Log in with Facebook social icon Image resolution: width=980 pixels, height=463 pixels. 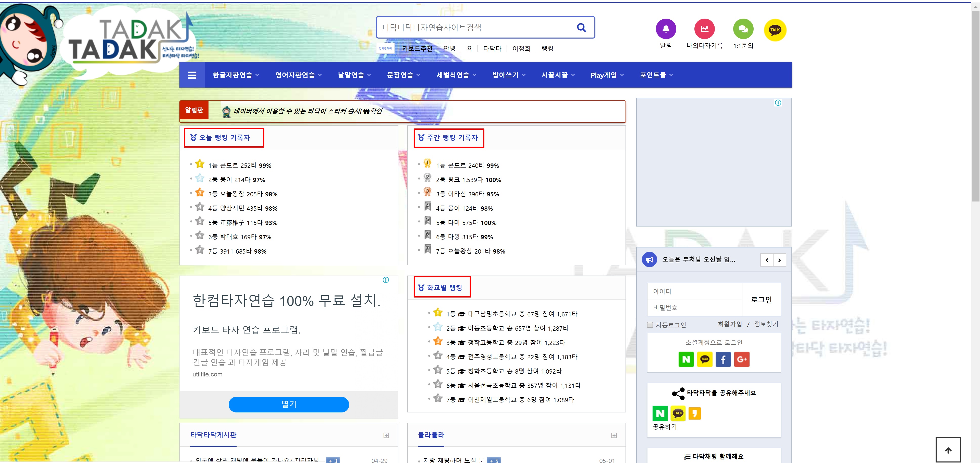(723, 359)
